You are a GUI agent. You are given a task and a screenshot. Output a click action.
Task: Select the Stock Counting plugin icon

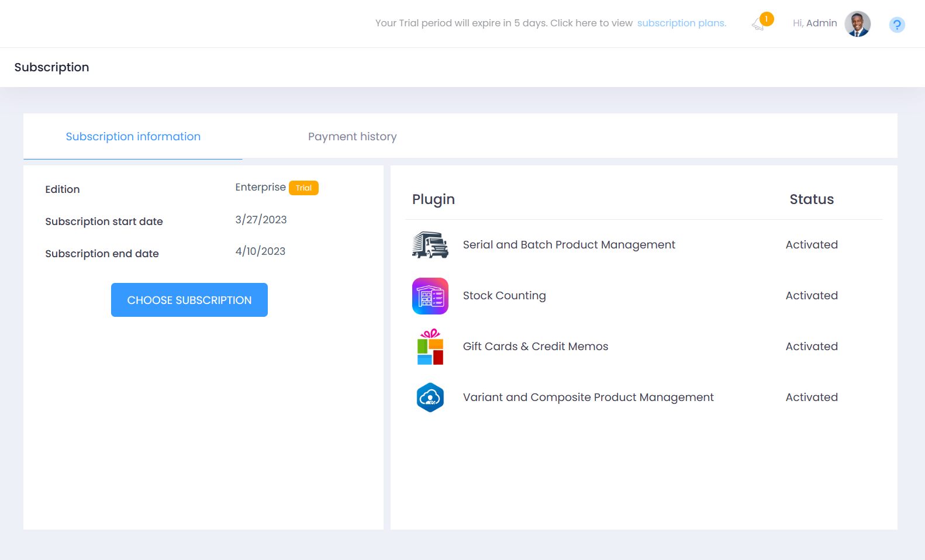(x=430, y=296)
